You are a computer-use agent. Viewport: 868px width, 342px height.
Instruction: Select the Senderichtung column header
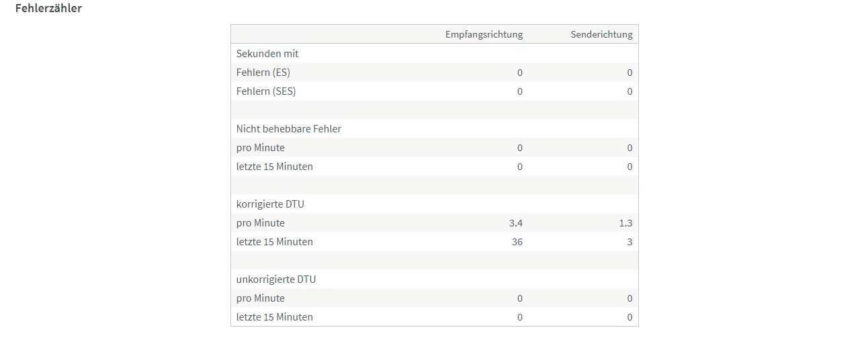[x=601, y=34]
